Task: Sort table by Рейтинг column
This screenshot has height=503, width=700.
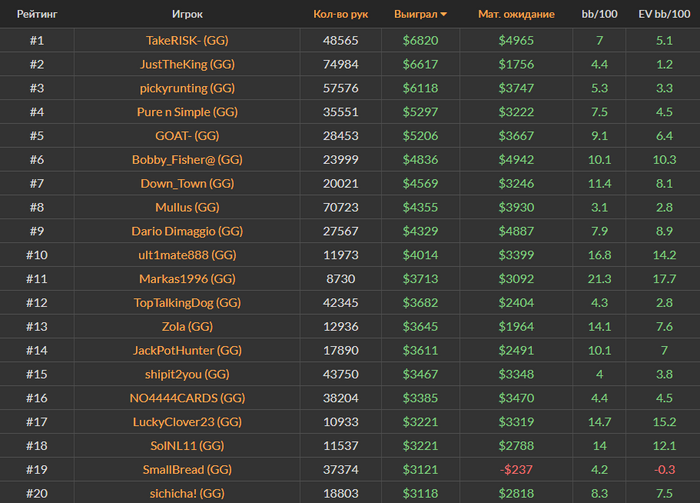Action: (37, 15)
